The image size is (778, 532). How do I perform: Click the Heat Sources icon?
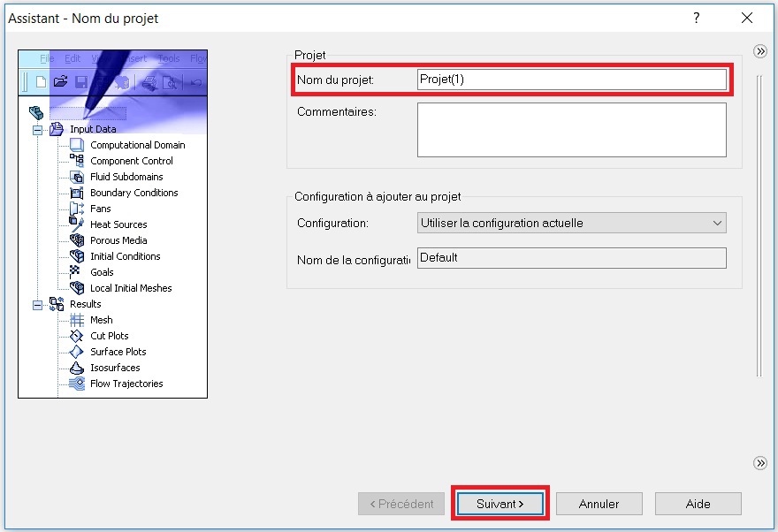click(76, 224)
